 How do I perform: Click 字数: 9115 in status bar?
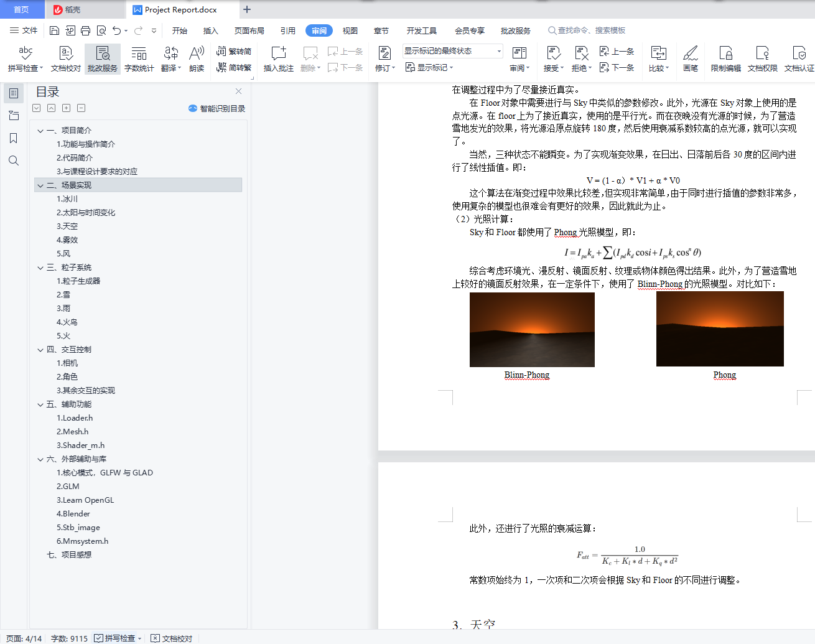[69, 638]
